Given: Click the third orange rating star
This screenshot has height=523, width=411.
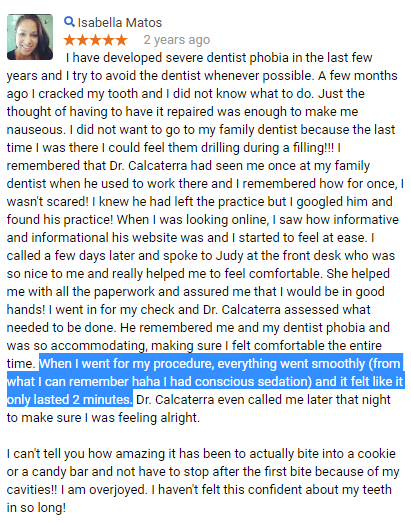Looking at the screenshot, I should (x=95, y=40).
